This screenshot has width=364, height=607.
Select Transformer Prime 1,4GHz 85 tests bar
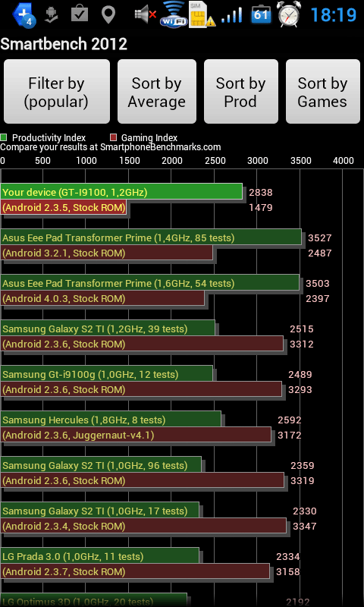(x=151, y=237)
